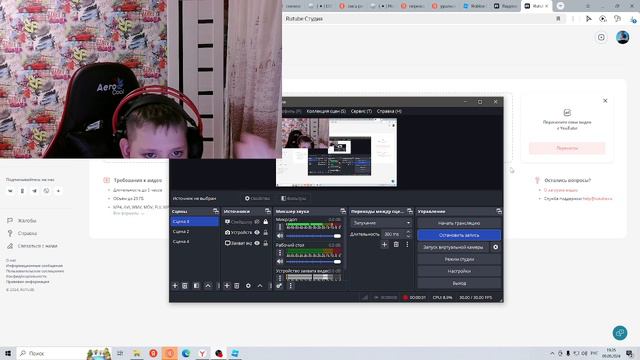Click Stop Recording button in OBS
The height and width of the screenshot is (360, 640).
tap(459, 235)
